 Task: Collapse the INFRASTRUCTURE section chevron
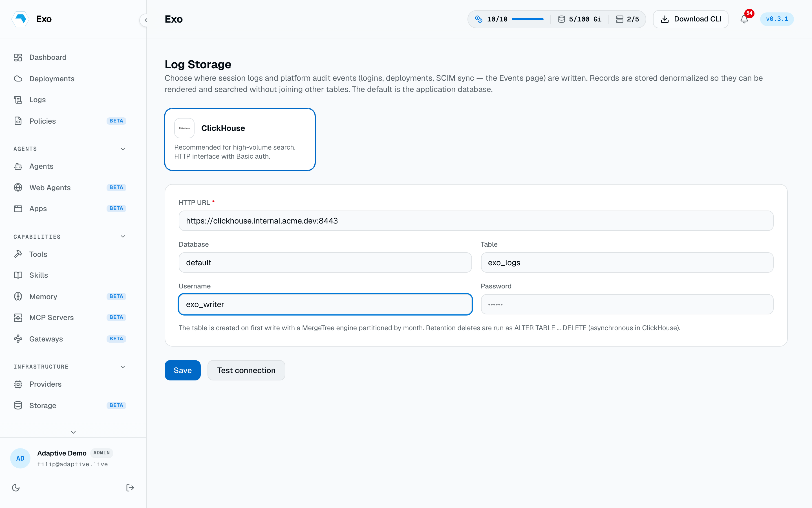(x=123, y=367)
